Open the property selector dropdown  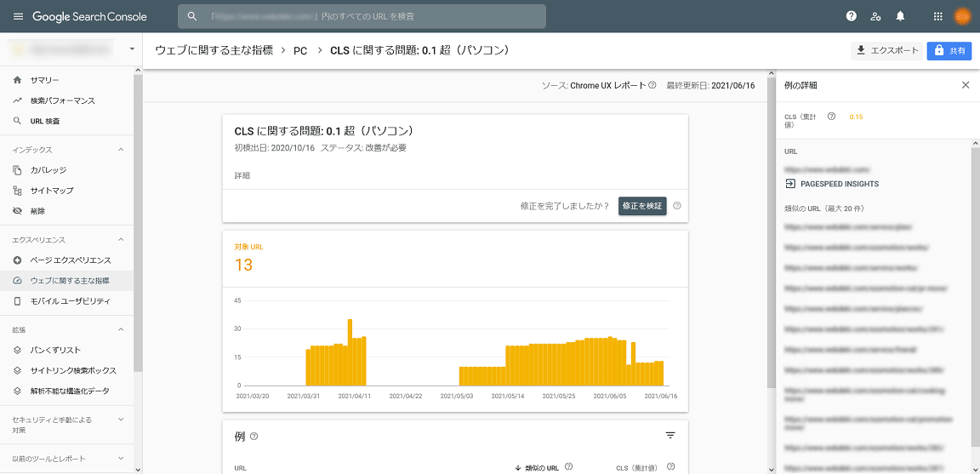click(x=131, y=49)
